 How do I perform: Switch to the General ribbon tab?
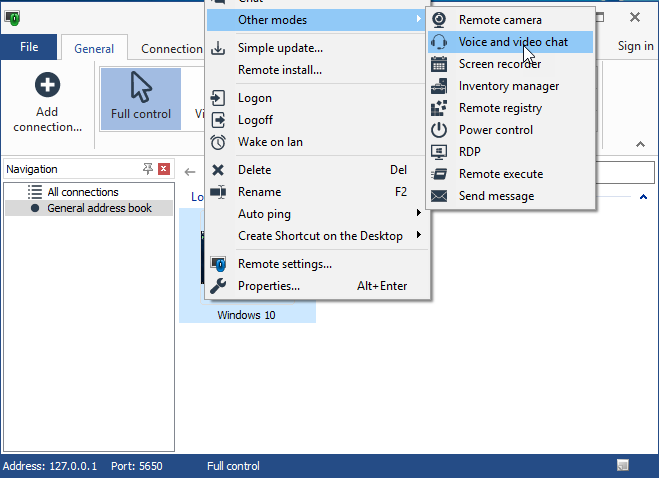(94, 48)
